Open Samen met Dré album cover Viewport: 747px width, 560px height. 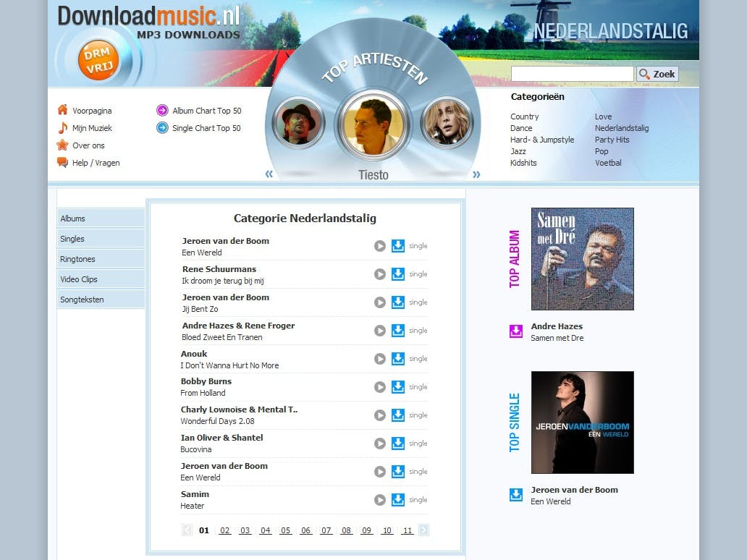coord(582,259)
